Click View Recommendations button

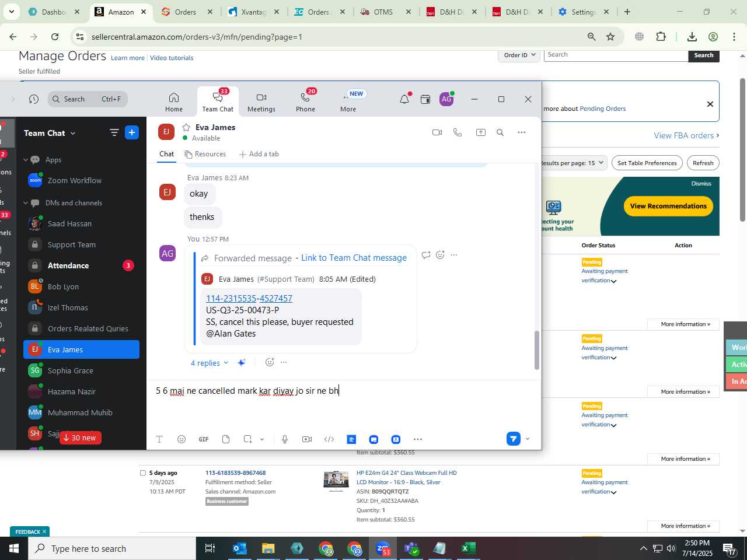668,206
